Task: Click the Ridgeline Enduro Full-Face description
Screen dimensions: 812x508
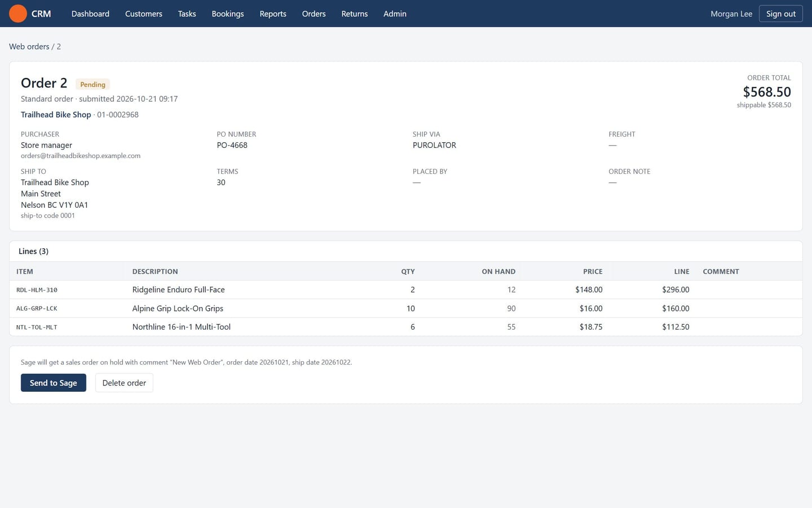Action: [x=179, y=290]
